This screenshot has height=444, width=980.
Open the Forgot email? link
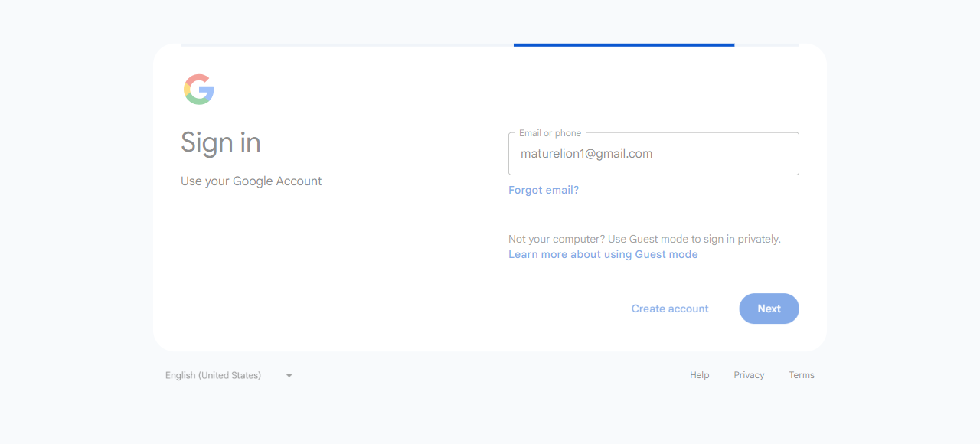pos(544,190)
